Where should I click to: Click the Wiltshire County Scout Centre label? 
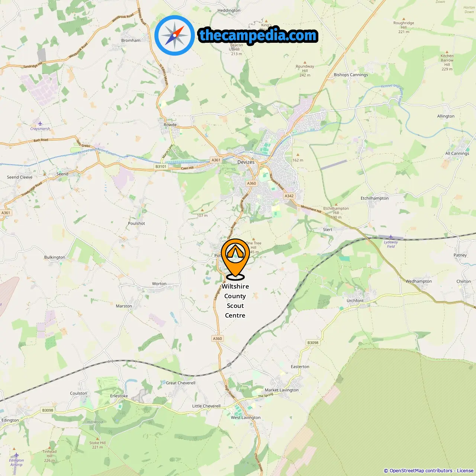(235, 301)
